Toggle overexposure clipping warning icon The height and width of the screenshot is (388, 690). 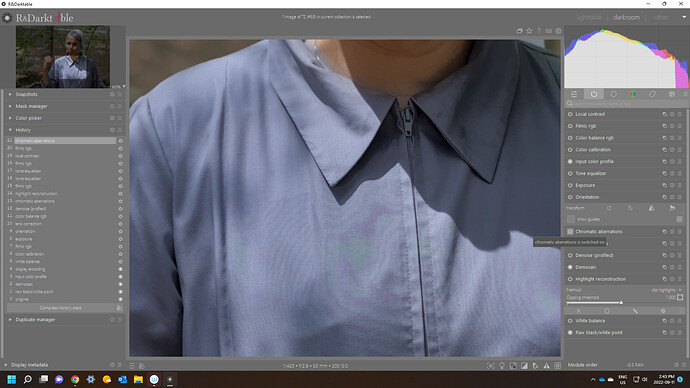tap(524, 366)
